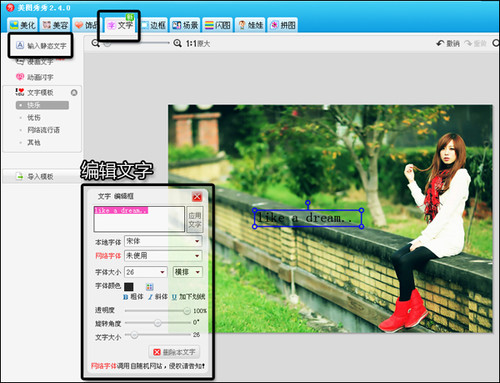Switch to the 场景 tab

coord(185,25)
